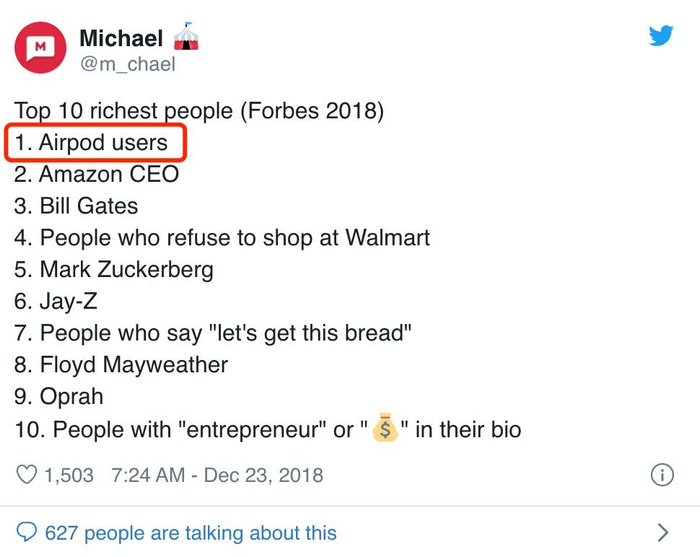Click the "8. Floyd Mayweather" line
Screen dimensions: 700x557
pyautogui.click(x=121, y=365)
